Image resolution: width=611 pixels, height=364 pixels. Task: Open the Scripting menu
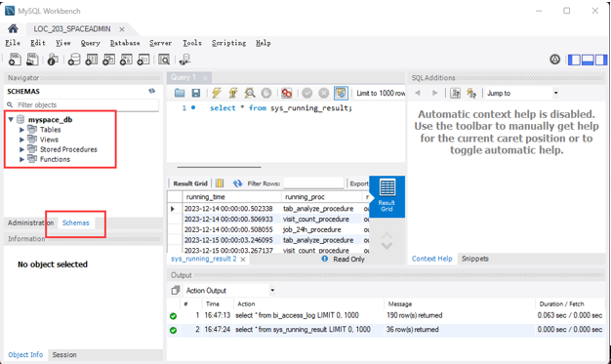coord(228,43)
